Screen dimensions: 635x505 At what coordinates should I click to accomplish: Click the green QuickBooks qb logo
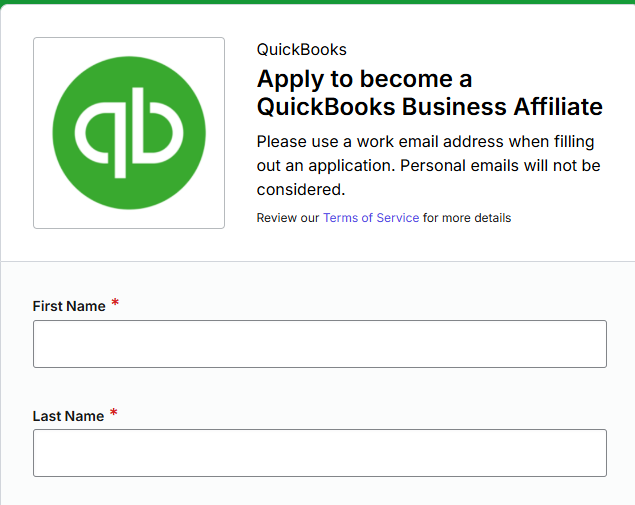point(129,133)
